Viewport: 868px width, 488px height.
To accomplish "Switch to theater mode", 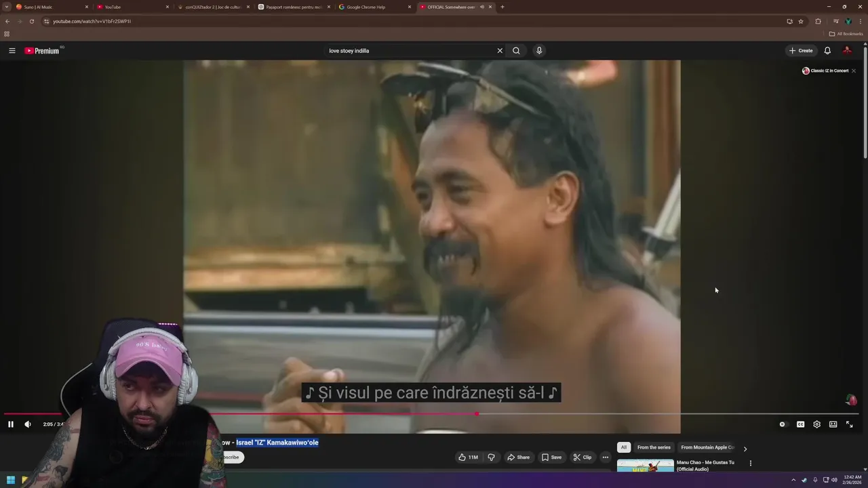I will pos(833,424).
